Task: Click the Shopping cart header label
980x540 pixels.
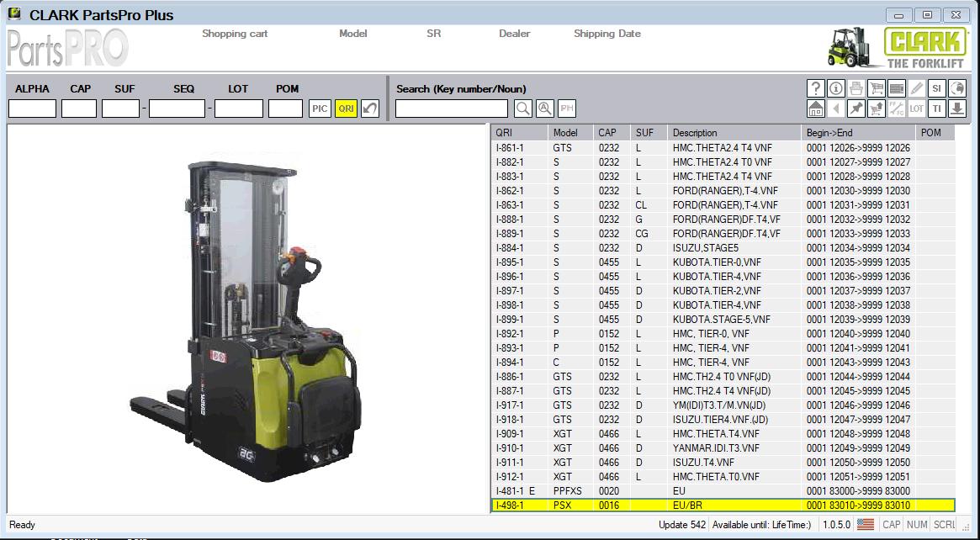Action: pyautogui.click(x=235, y=34)
